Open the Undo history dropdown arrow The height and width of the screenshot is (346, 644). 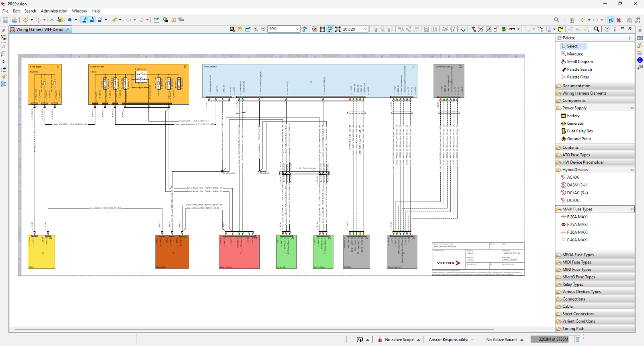(x=31, y=20)
